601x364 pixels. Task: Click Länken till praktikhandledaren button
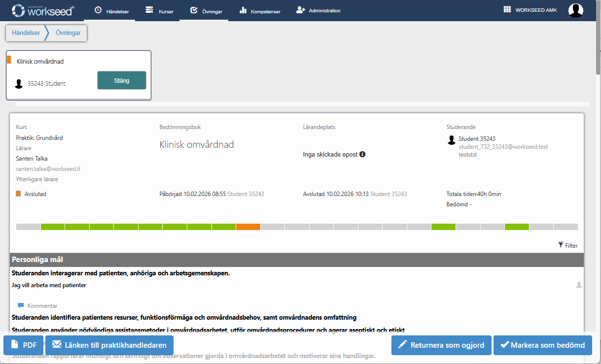109,345
